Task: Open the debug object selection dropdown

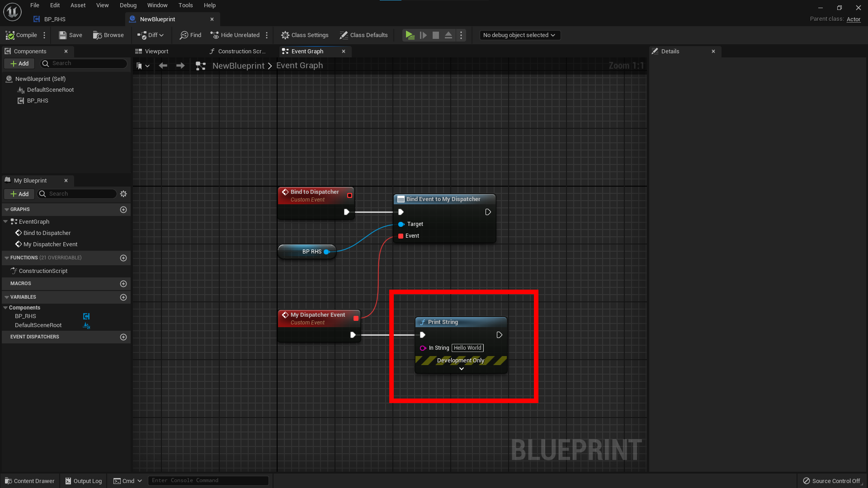Action: [x=519, y=35]
